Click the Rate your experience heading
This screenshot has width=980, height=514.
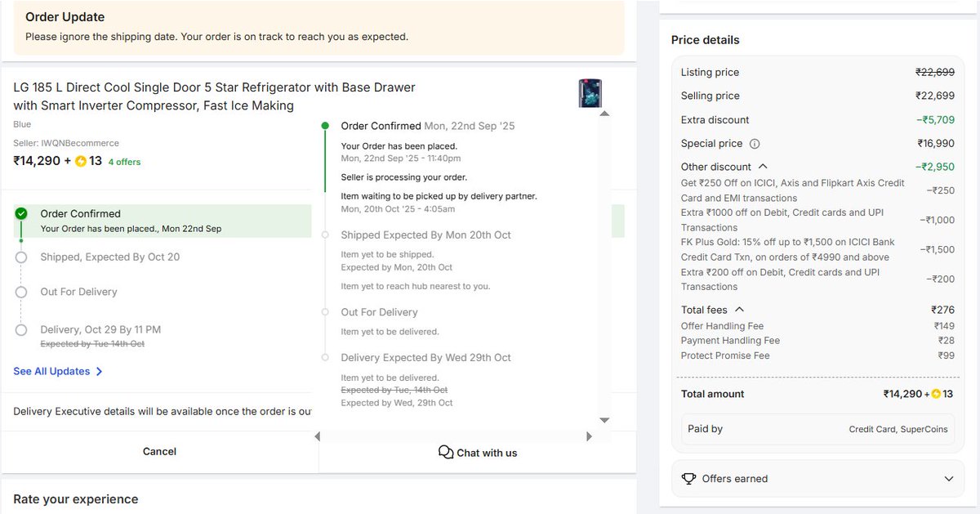click(76, 499)
